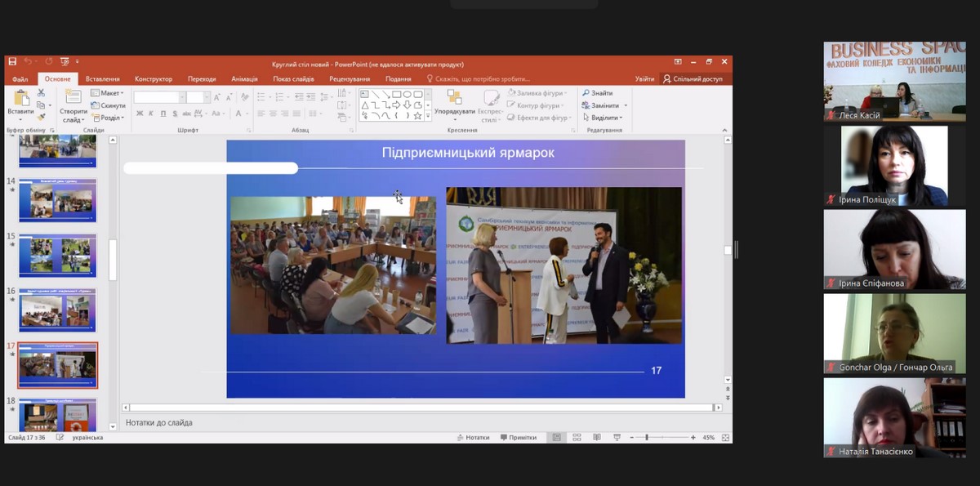Expand the Розділ section dropdown
The width and height of the screenshot is (980, 486).
point(110,118)
